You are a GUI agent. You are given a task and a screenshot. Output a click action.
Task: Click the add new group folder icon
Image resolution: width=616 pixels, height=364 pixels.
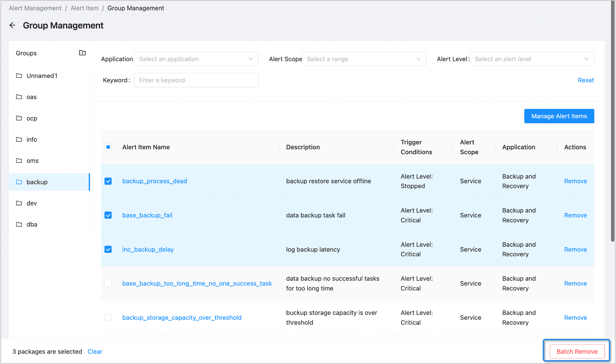[x=82, y=53]
